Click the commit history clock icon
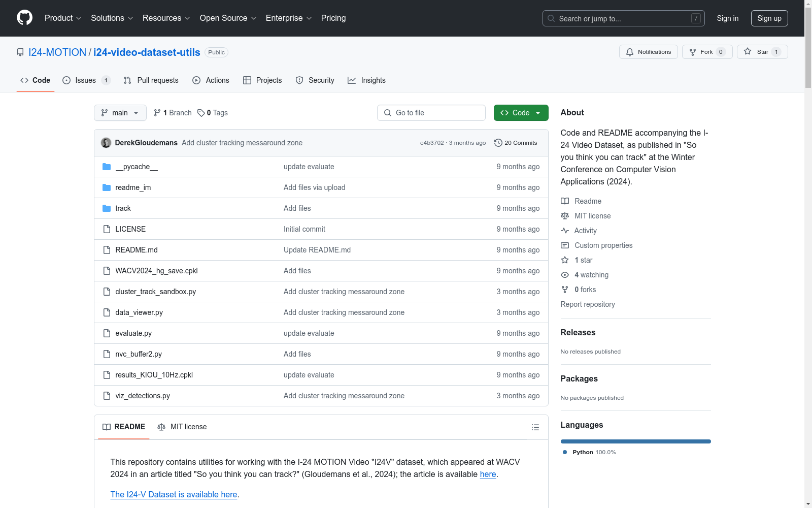Screen dimensions: 812x508 [x=498, y=143]
